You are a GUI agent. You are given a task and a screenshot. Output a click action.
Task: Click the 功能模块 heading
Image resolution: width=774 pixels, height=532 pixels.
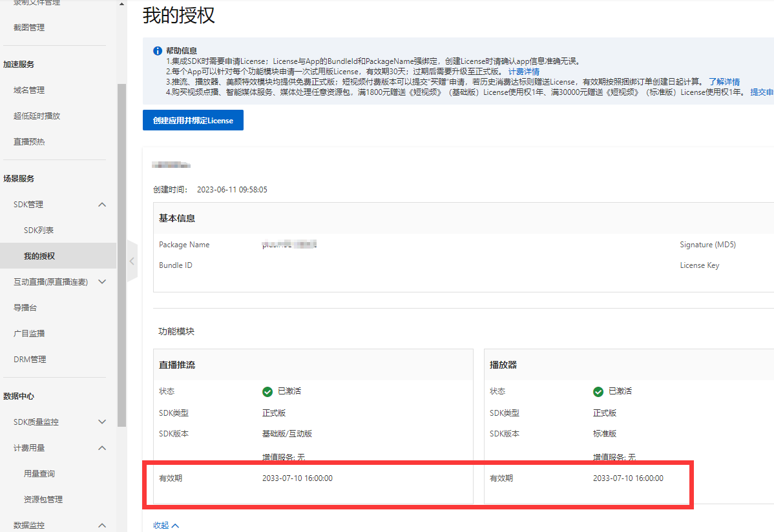click(x=176, y=332)
